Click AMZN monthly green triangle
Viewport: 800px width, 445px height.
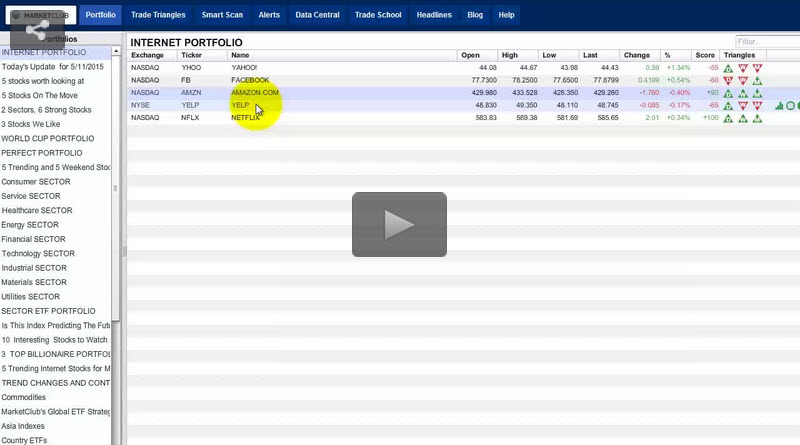click(x=757, y=93)
